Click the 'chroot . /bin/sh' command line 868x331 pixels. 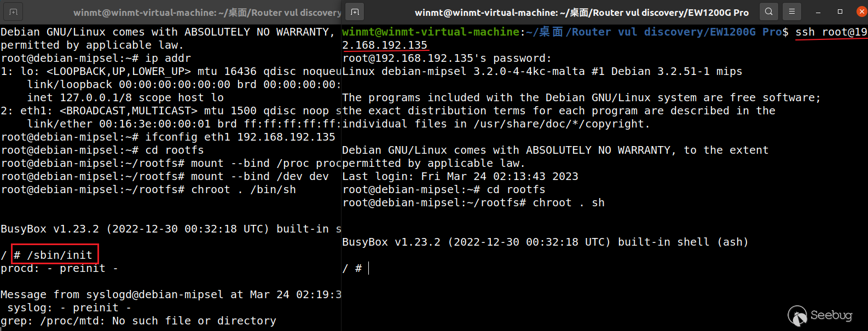tap(243, 189)
